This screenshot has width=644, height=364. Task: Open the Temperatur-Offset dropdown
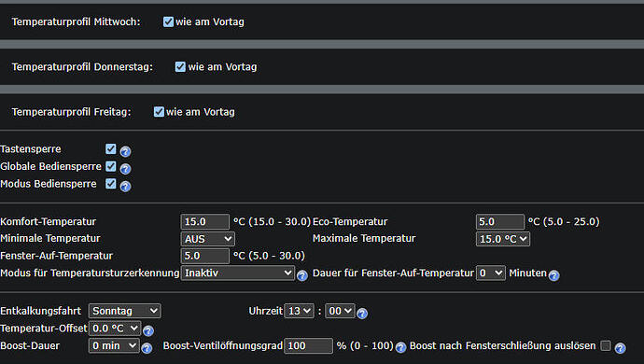[115, 329]
